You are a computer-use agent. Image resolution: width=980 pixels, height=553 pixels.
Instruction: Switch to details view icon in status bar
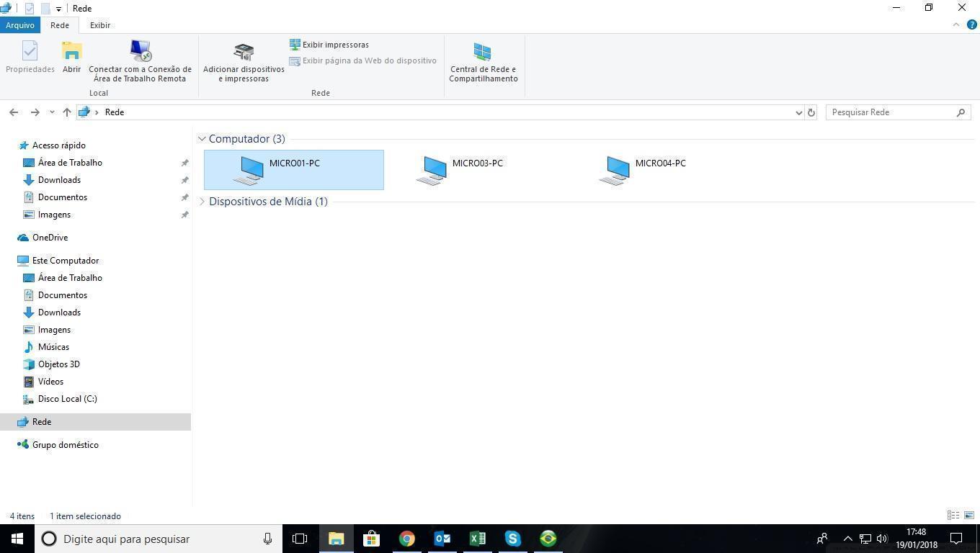pos(953,516)
